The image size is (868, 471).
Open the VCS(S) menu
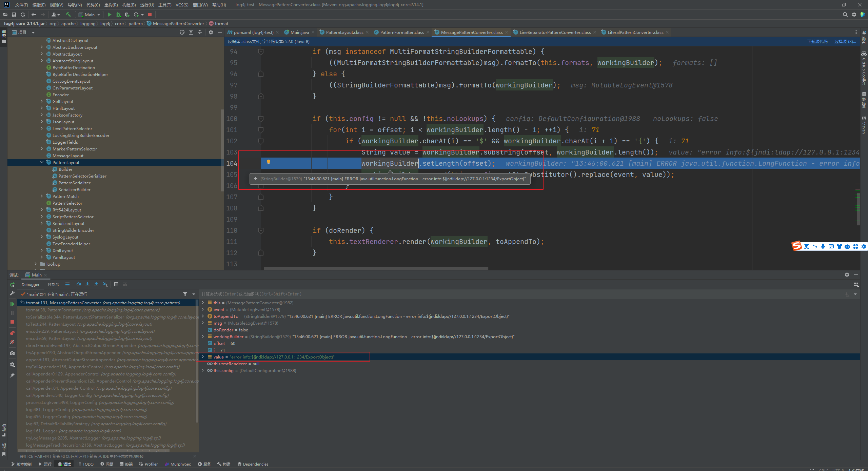click(x=182, y=5)
